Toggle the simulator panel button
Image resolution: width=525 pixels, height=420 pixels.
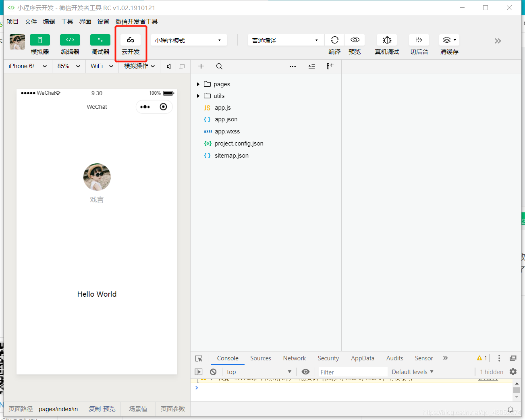(x=40, y=40)
